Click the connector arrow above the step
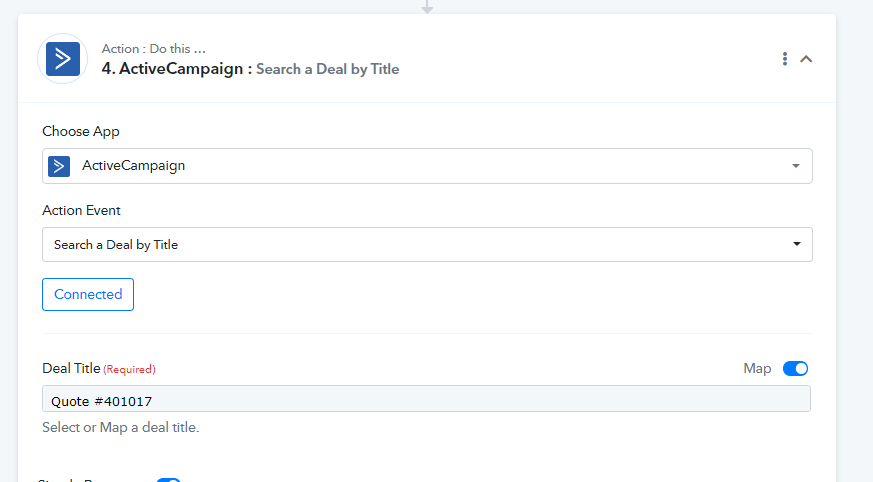The height and width of the screenshot is (482, 873). [427, 6]
